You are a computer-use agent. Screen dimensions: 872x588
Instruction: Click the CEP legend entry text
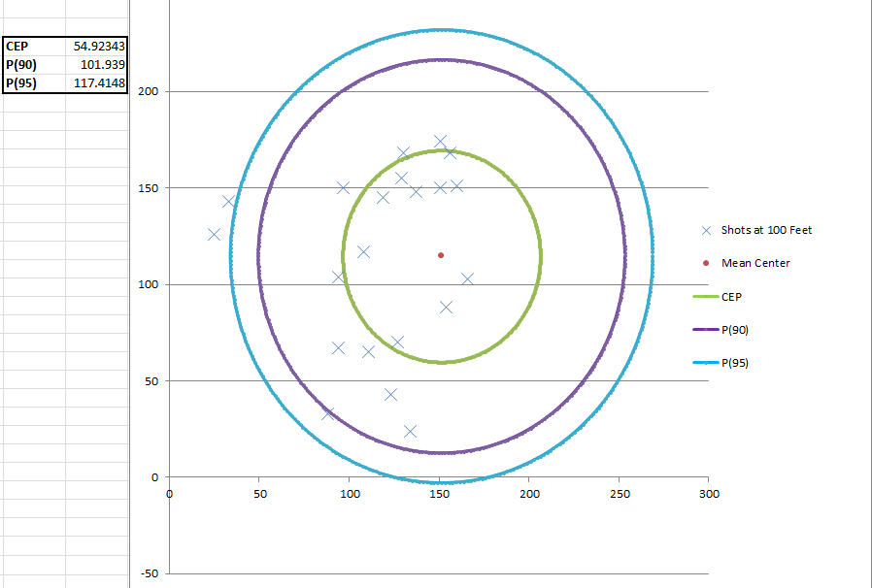pos(731,297)
